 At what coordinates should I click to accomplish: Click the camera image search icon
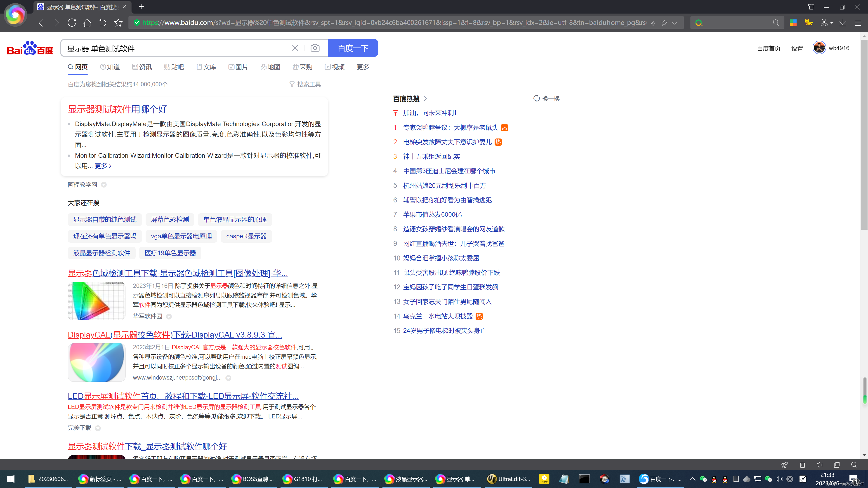(x=315, y=48)
